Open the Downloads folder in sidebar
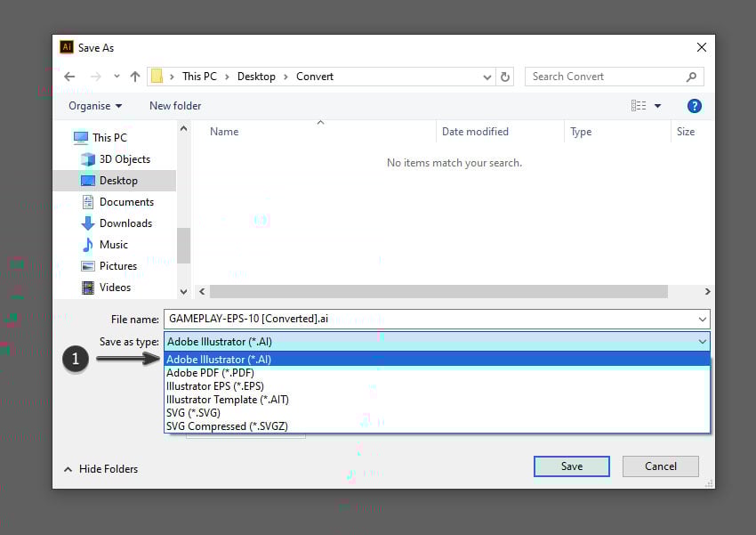The height and width of the screenshot is (535, 756). [x=125, y=223]
